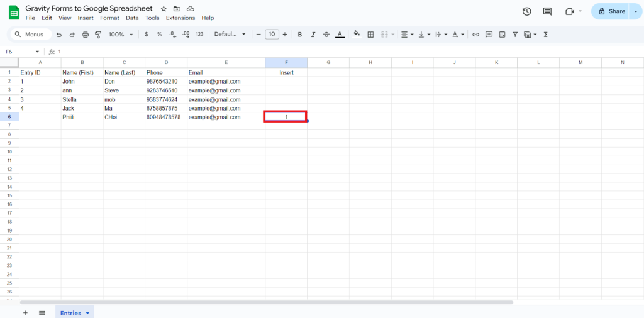The height and width of the screenshot is (318, 644).
Task: Show all sheets list icon
Action: (x=42, y=313)
